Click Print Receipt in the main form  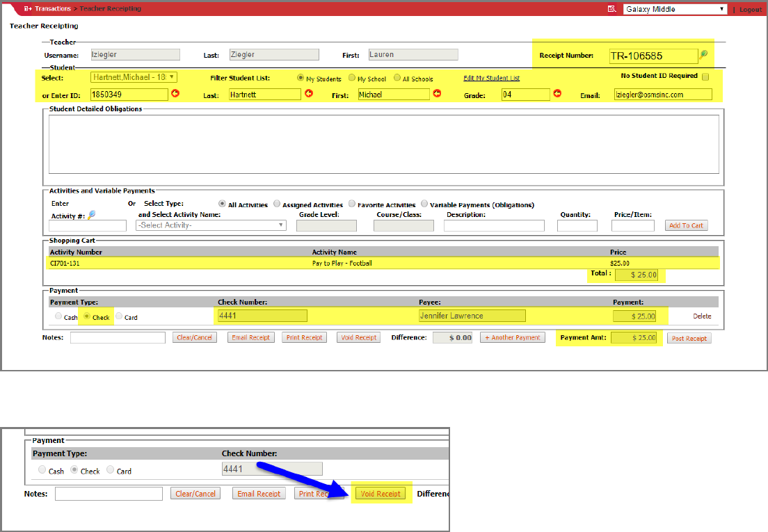(x=304, y=338)
